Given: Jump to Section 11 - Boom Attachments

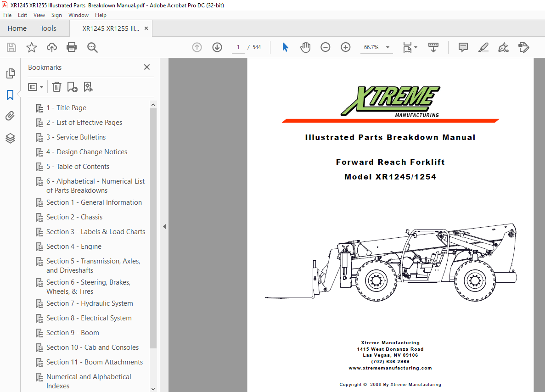Looking at the screenshot, I should click(x=94, y=362).
